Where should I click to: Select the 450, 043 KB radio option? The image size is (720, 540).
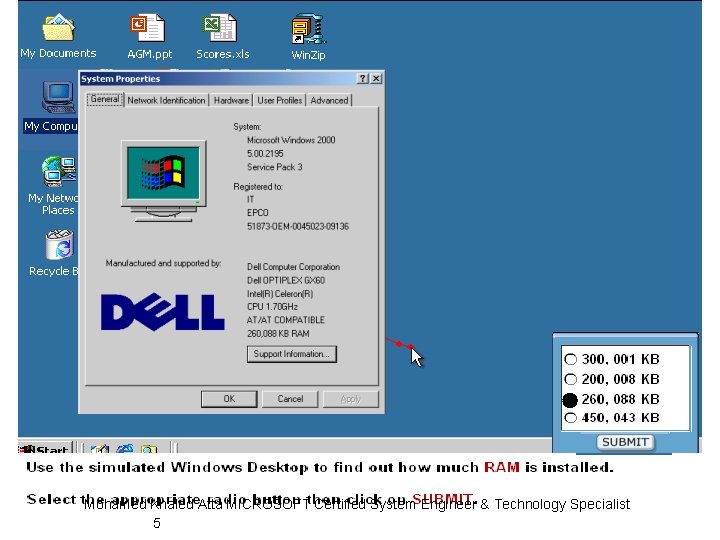pos(570,418)
